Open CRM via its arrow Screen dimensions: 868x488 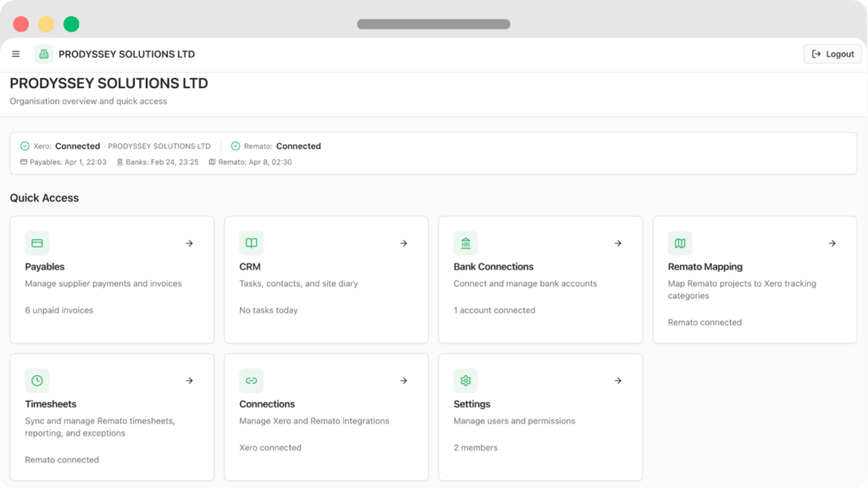403,243
